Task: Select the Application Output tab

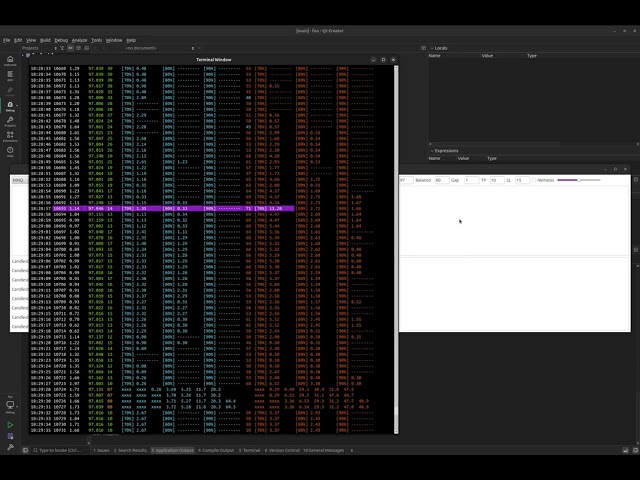Action: (172, 450)
